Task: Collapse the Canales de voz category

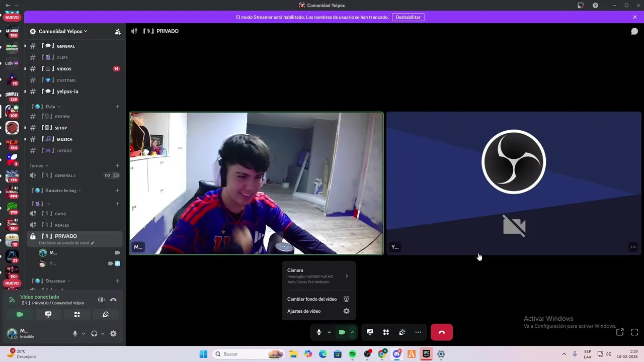Action: (57, 191)
